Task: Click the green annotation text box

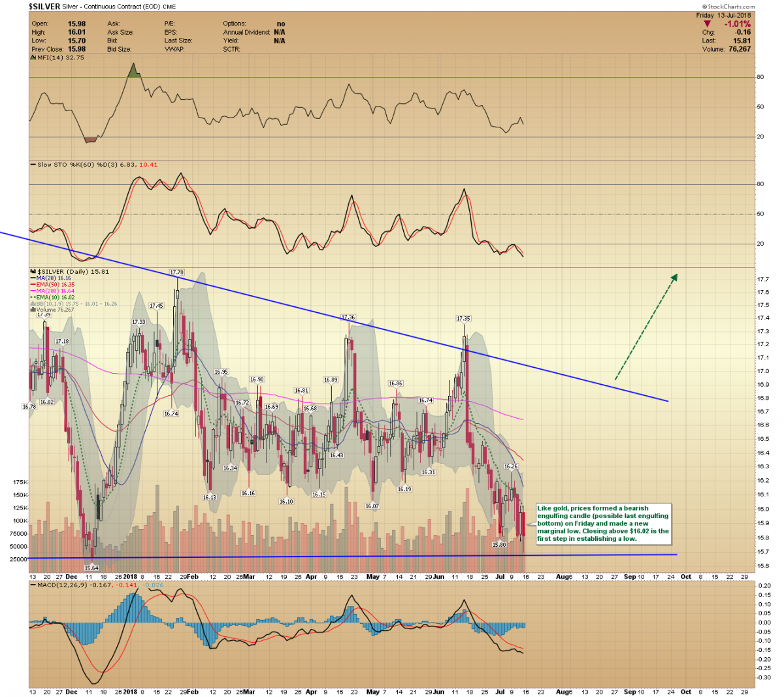Action: click(x=602, y=523)
